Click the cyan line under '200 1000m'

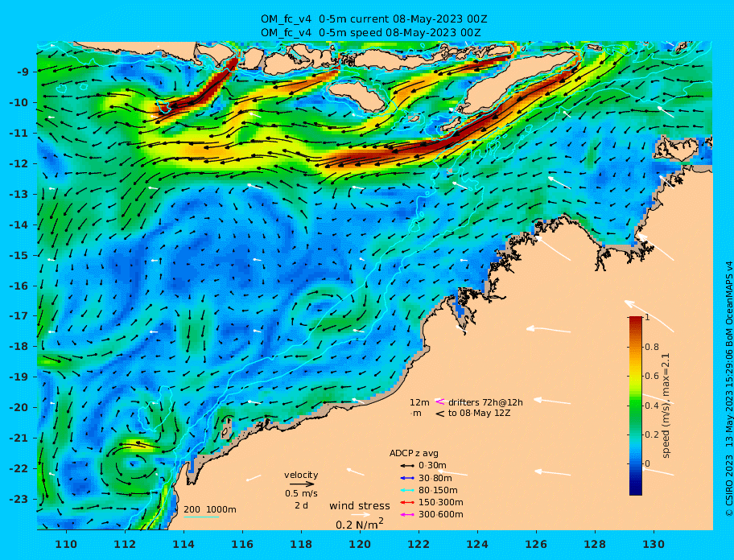(201, 517)
